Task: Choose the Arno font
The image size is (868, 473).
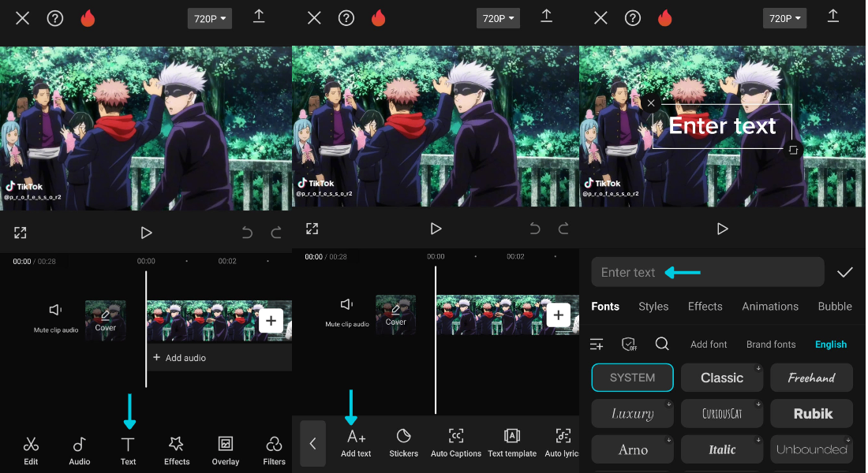Action: (x=632, y=449)
